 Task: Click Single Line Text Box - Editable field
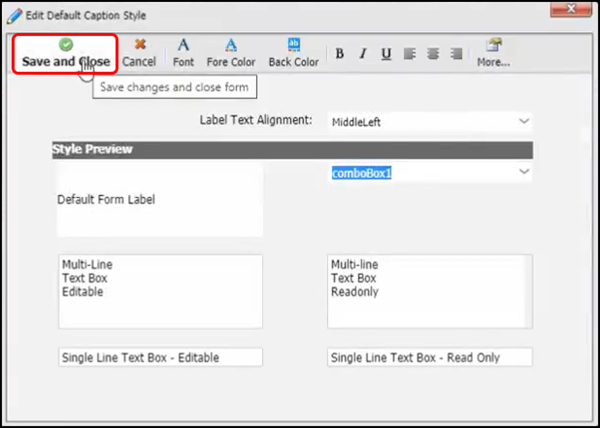tap(160, 357)
